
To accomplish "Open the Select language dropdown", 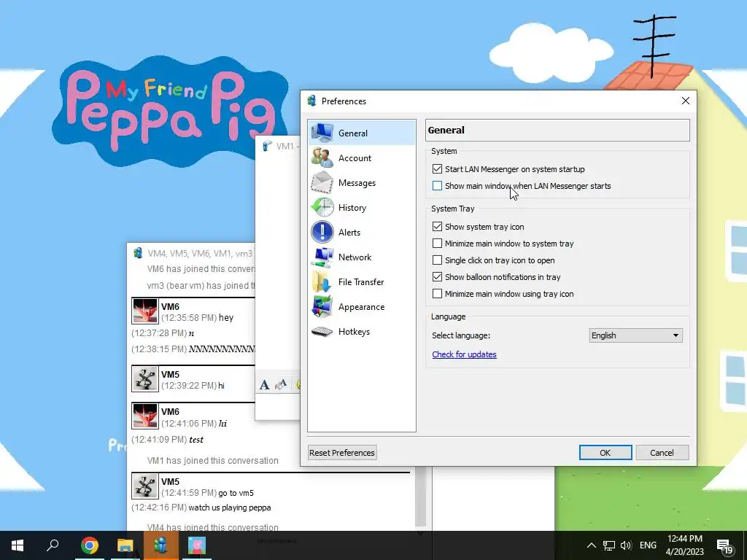I will pos(635,335).
